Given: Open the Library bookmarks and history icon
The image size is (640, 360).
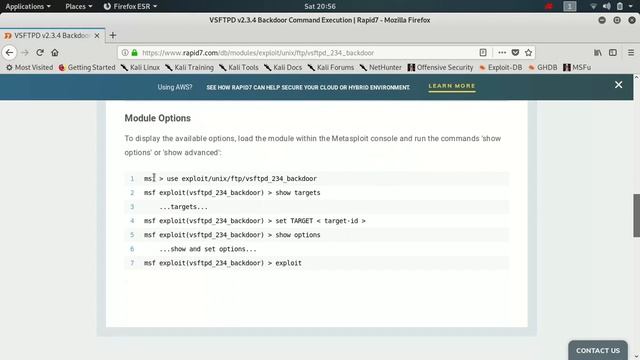Looking at the screenshot, I should coord(598,53).
